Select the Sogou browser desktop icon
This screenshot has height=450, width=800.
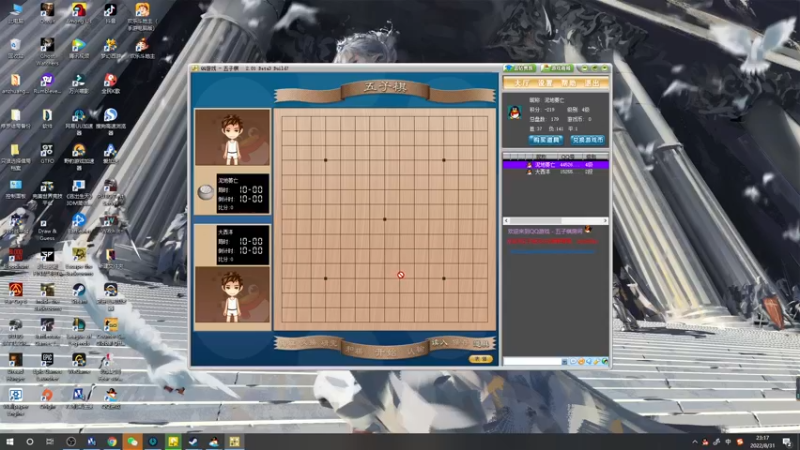[110, 121]
